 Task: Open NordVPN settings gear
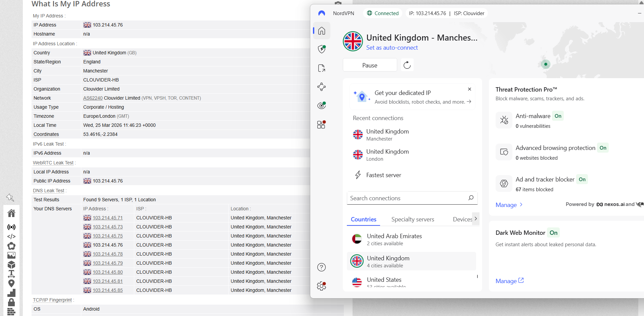tap(321, 286)
